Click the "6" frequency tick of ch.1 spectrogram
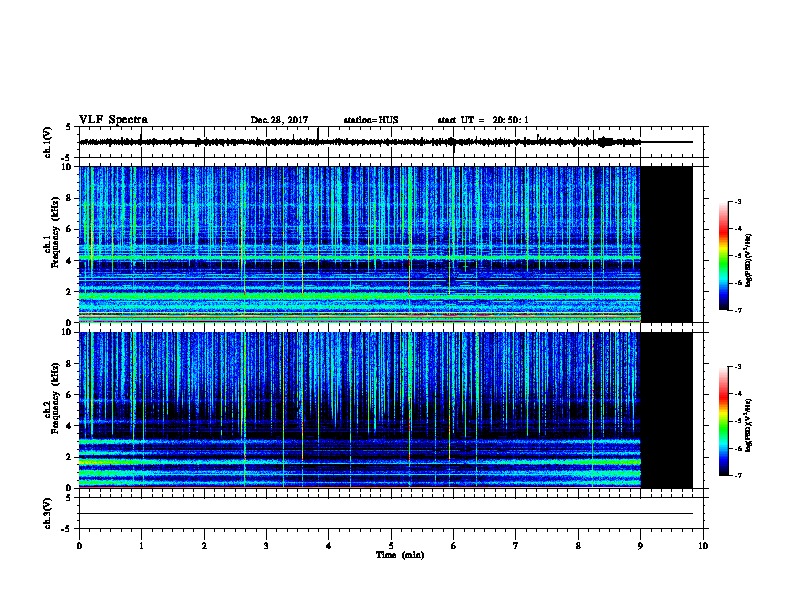 [70, 229]
